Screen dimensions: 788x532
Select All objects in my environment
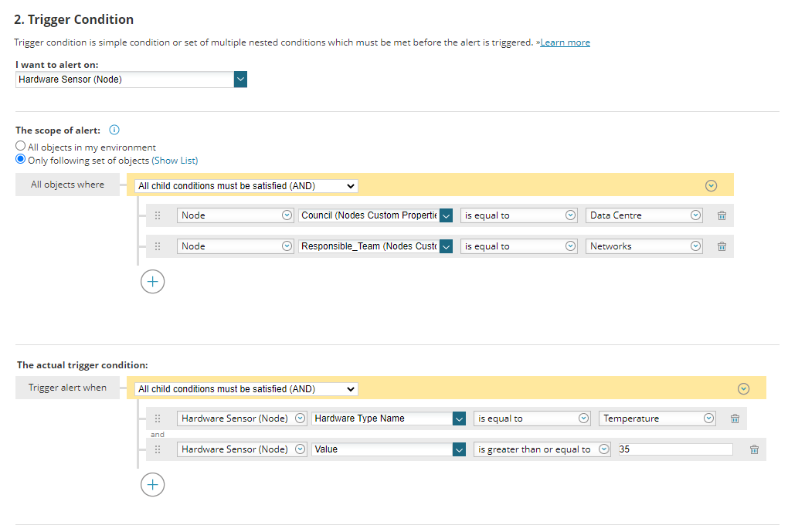(21, 146)
